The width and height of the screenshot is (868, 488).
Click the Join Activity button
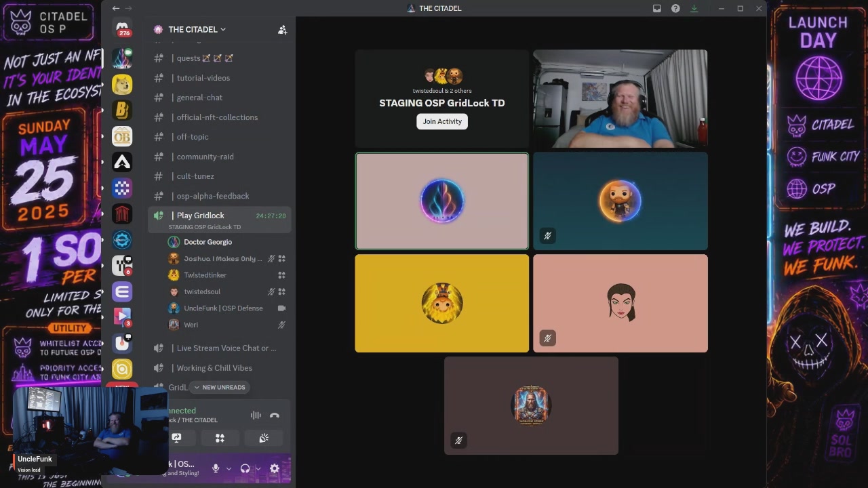click(442, 121)
